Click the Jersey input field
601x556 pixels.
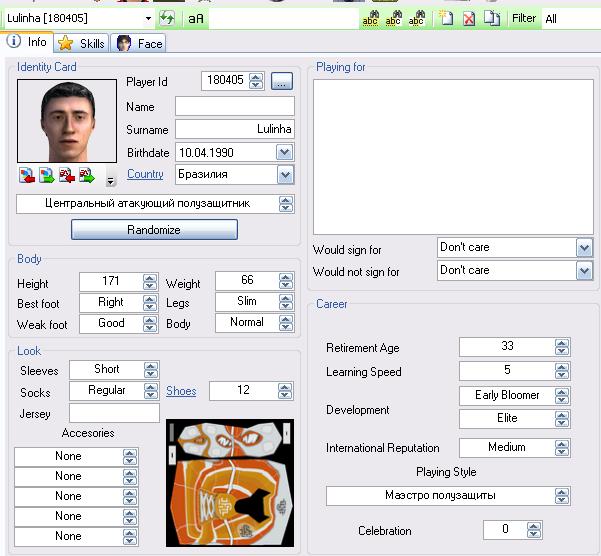click(114, 413)
